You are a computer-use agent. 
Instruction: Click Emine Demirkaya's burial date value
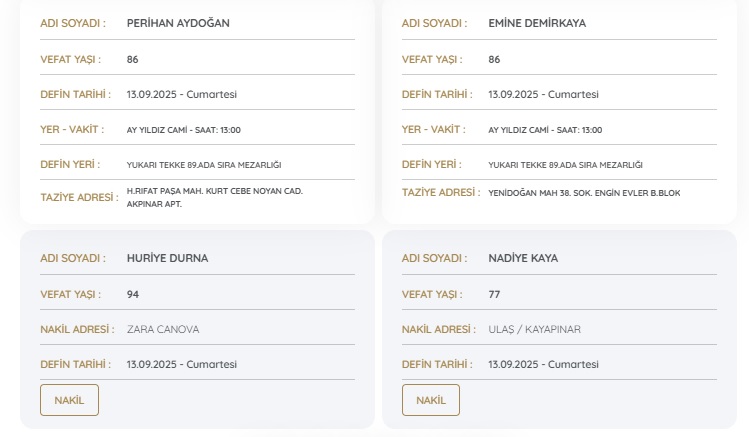pos(543,94)
